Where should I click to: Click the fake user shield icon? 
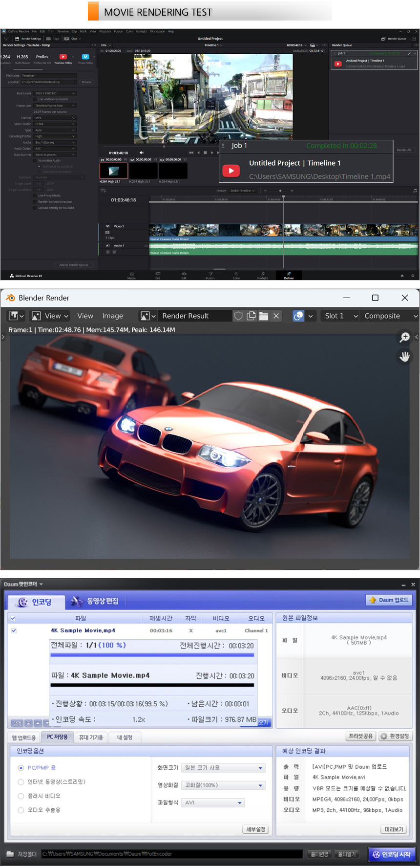[238, 316]
